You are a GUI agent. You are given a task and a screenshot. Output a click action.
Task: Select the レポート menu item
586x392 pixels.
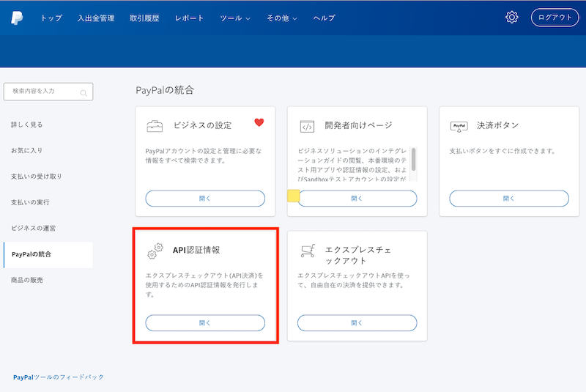[x=189, y=18]
